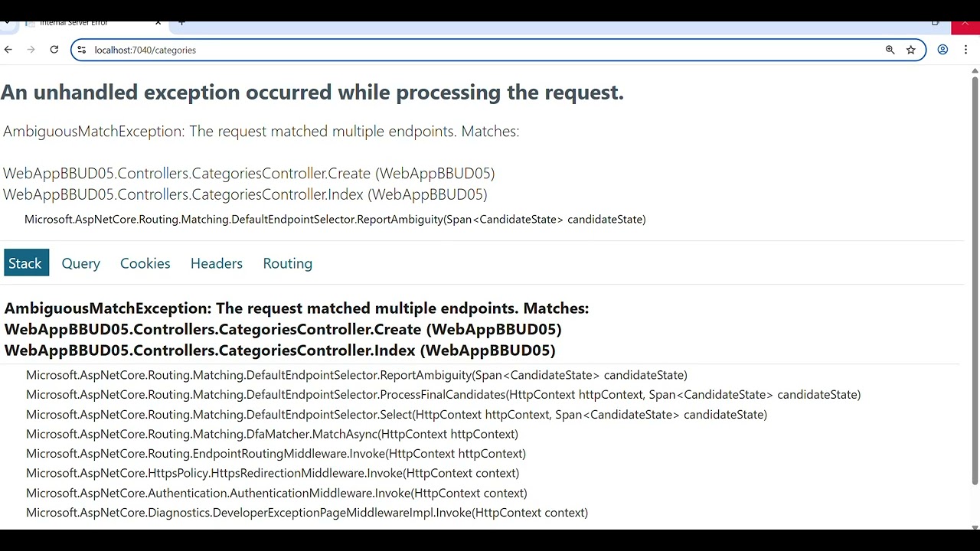
Task: Click the AmbiguousMatchException summary line under heading
Action: click(x=261, y=132)
